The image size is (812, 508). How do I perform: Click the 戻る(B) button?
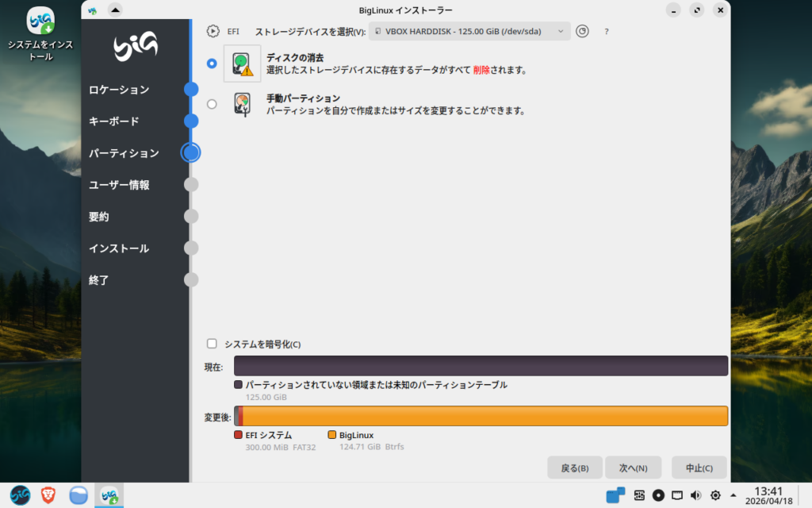click(574, 468)
